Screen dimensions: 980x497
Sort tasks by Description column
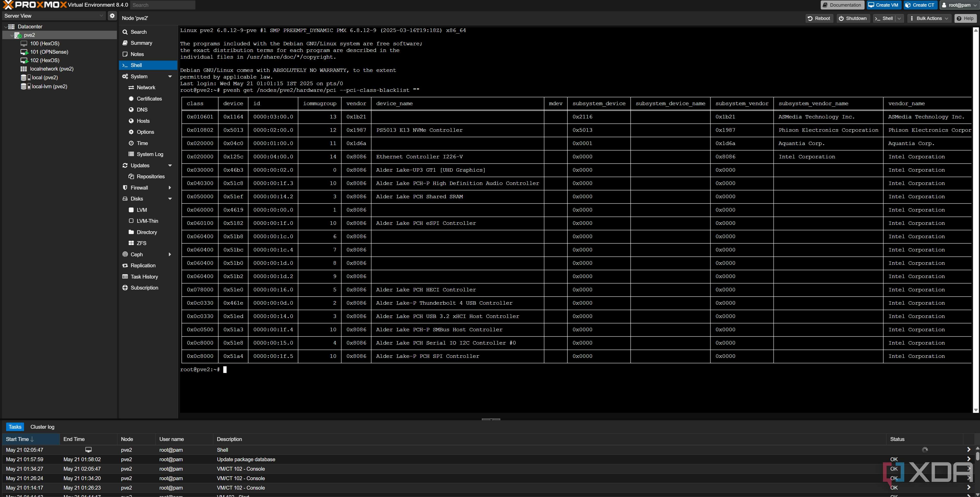549,439
